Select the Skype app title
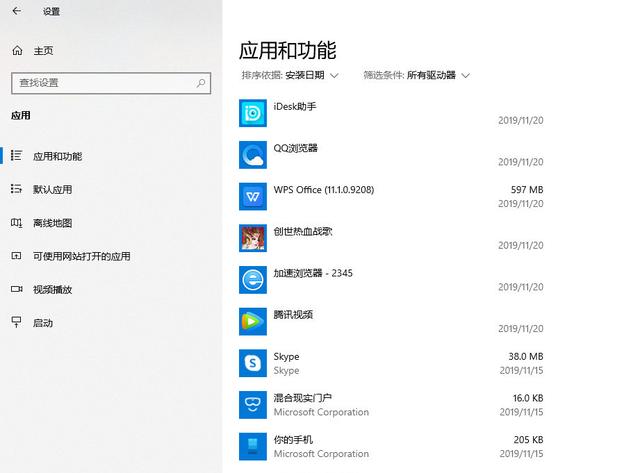The width and height of the screenshot is (640, 473). (x=286, y=356)
